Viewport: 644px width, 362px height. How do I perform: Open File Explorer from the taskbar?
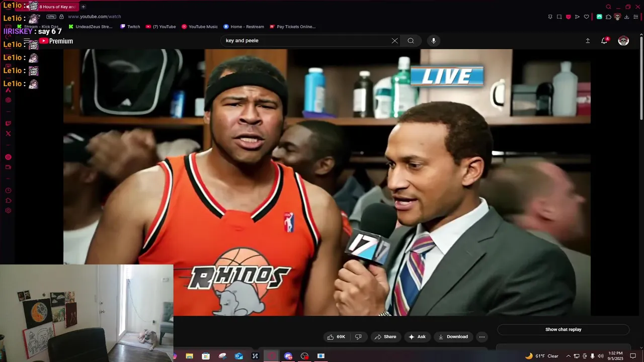click(x=189, y=356)
